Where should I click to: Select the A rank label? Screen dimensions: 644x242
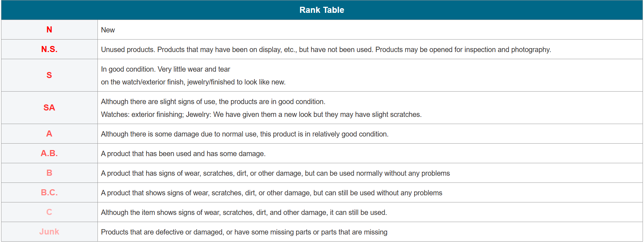click(x=49, y=134)
